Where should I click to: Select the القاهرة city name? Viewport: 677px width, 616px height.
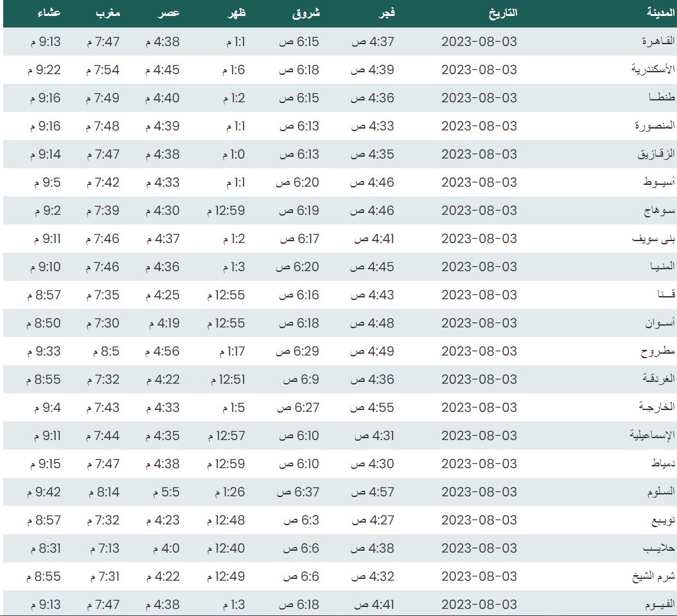point(658,42)
